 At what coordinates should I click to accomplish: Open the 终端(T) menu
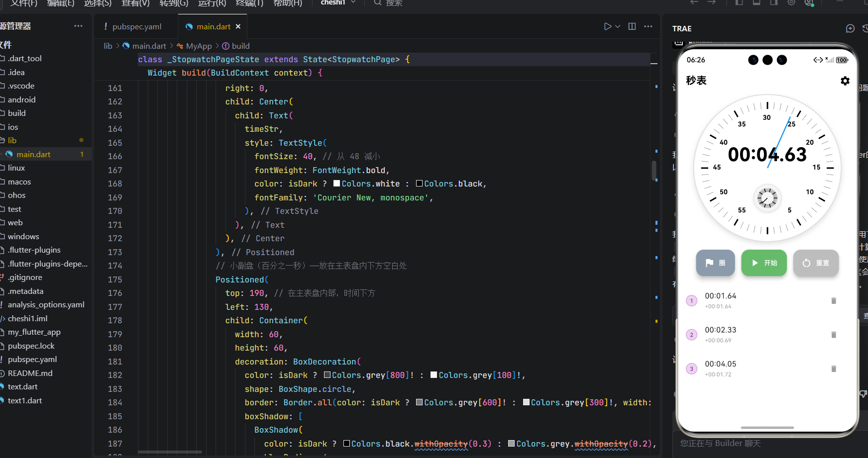click(249, 3)
